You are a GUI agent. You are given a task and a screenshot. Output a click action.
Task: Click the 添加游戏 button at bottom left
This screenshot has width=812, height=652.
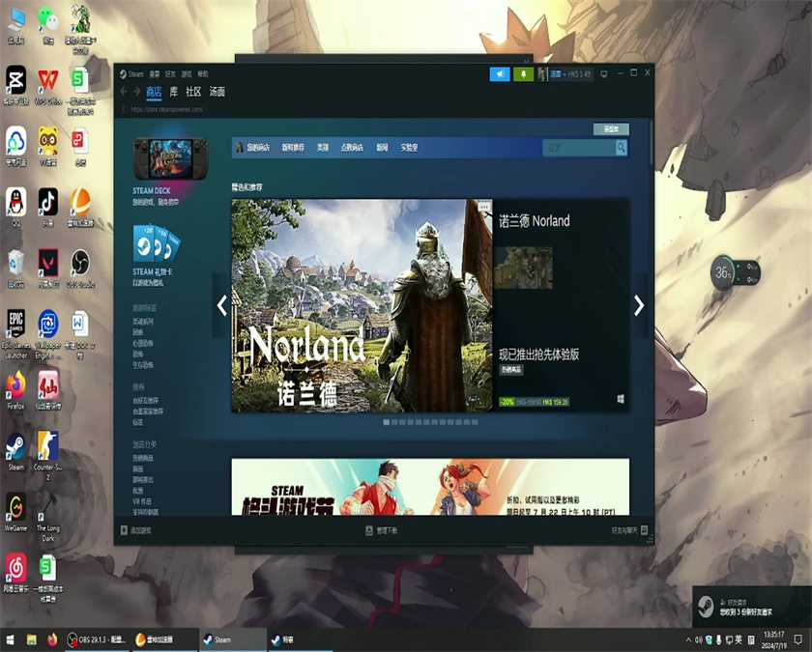(x=138, y=528)
